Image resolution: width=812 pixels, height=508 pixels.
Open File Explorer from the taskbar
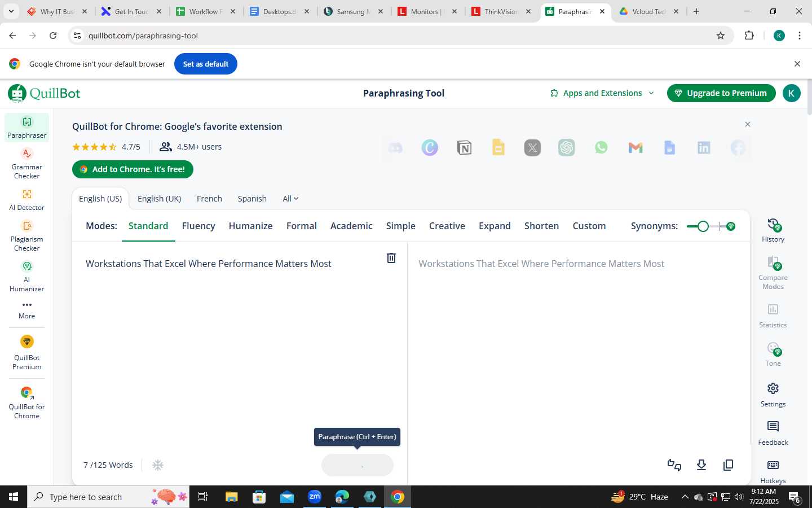[232, 497]
